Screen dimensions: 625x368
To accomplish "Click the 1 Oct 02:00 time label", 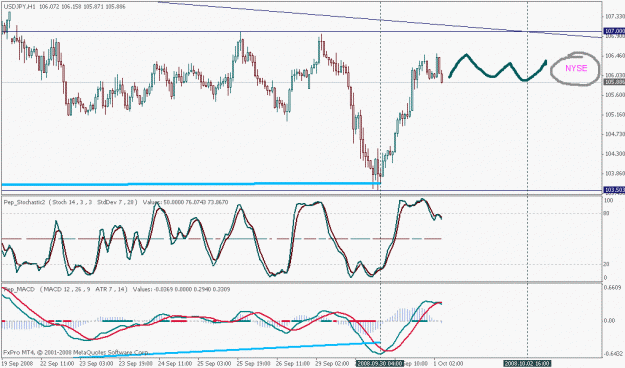I will click(x=448, y=364).
